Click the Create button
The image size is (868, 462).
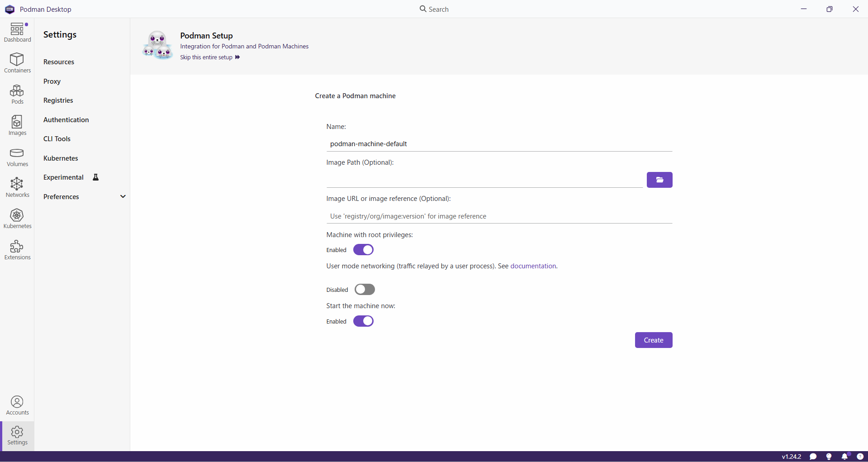coord(653,340)
